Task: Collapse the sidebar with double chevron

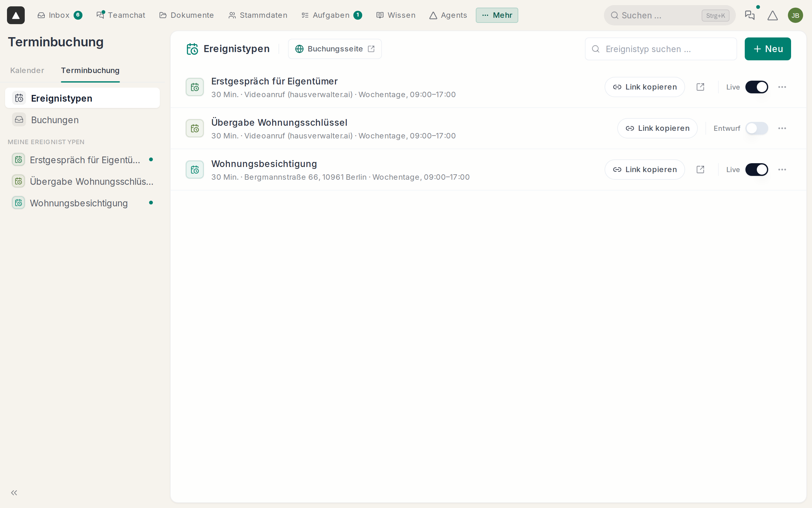Action: point(14,492)
